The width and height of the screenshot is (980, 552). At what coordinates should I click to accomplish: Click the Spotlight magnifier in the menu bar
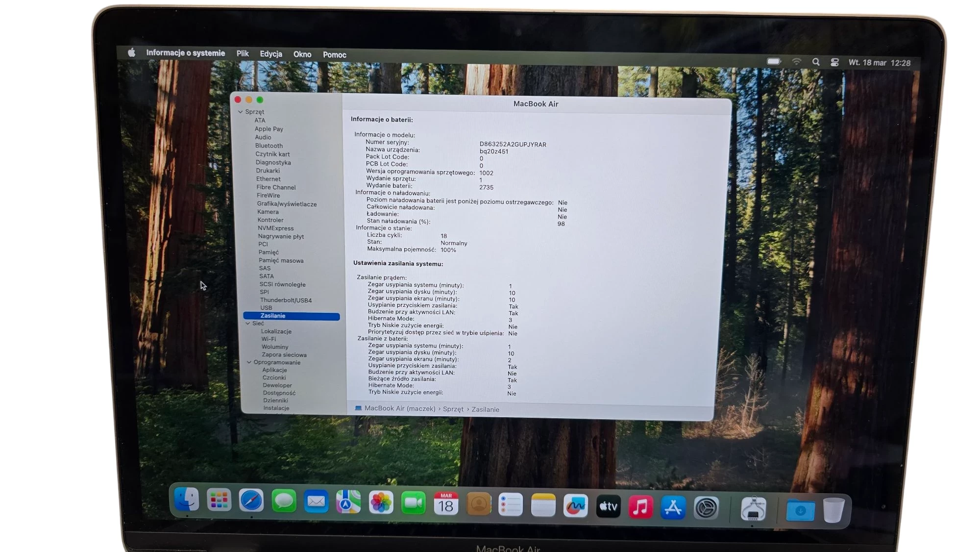click(816, 62)
